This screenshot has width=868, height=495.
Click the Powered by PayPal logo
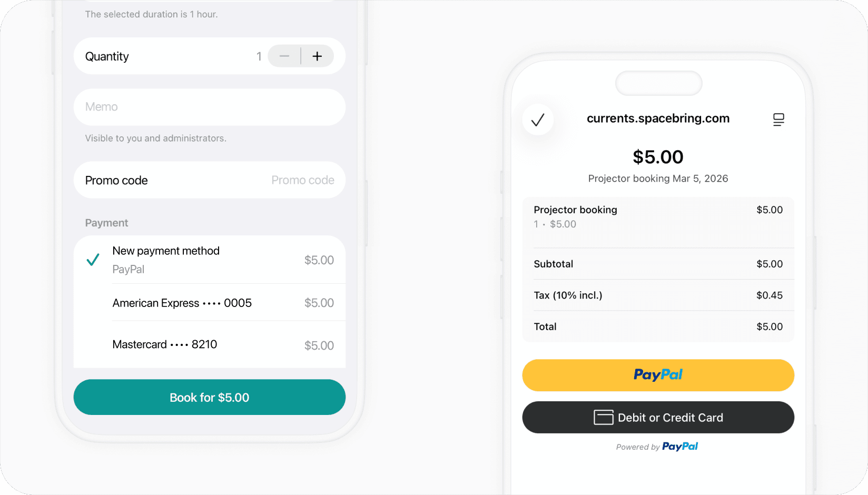(680, 446)
